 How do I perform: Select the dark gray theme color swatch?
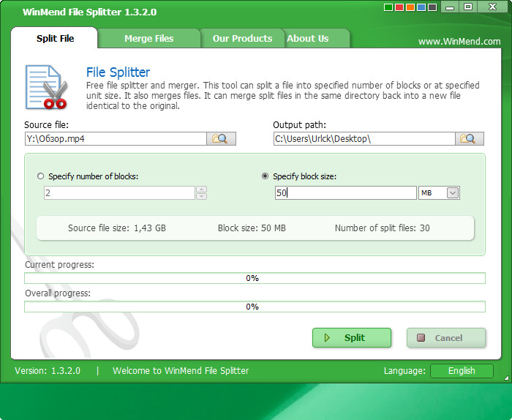coord(432,7)
